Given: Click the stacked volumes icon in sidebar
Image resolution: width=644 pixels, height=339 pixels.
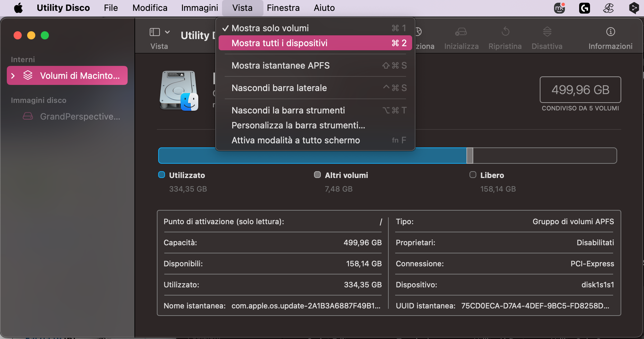Looking at the screenshot, I should [28, 75].
